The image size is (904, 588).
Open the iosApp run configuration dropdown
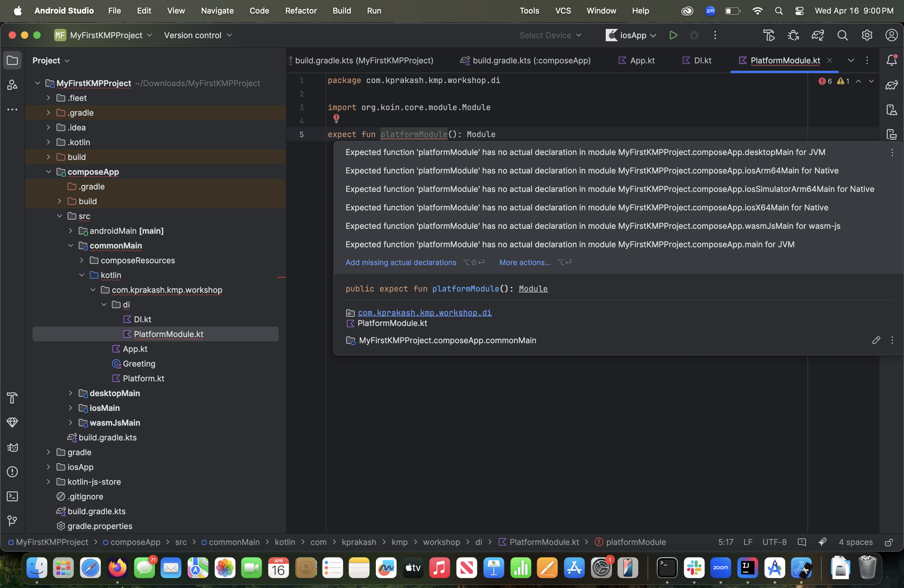(x=631, y=35)
